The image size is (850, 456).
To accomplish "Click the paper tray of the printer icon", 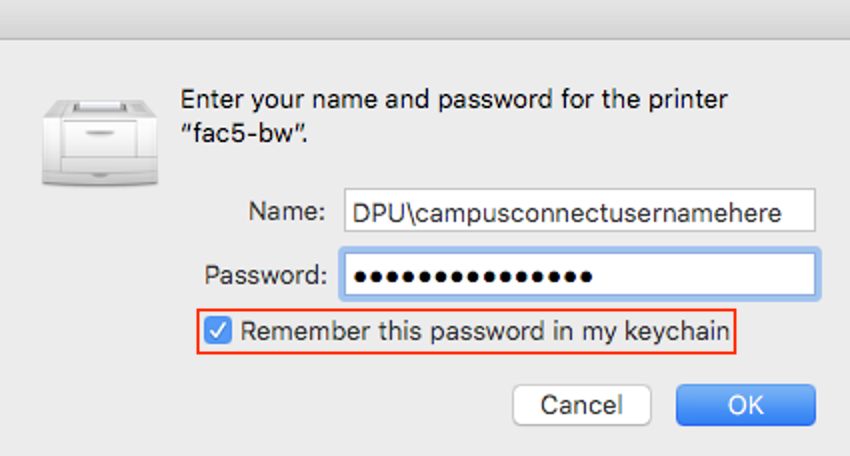I will click(100, 166).
